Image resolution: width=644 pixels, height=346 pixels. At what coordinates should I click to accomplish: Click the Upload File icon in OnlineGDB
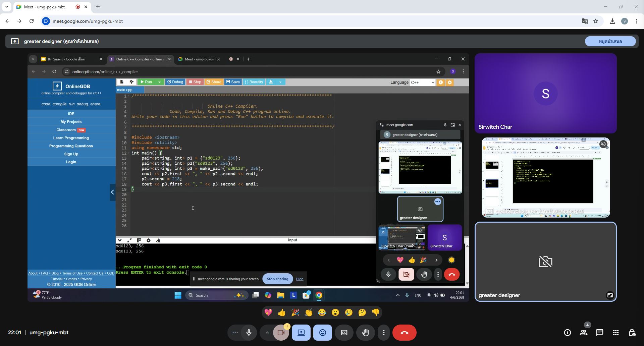click(131, 82)
